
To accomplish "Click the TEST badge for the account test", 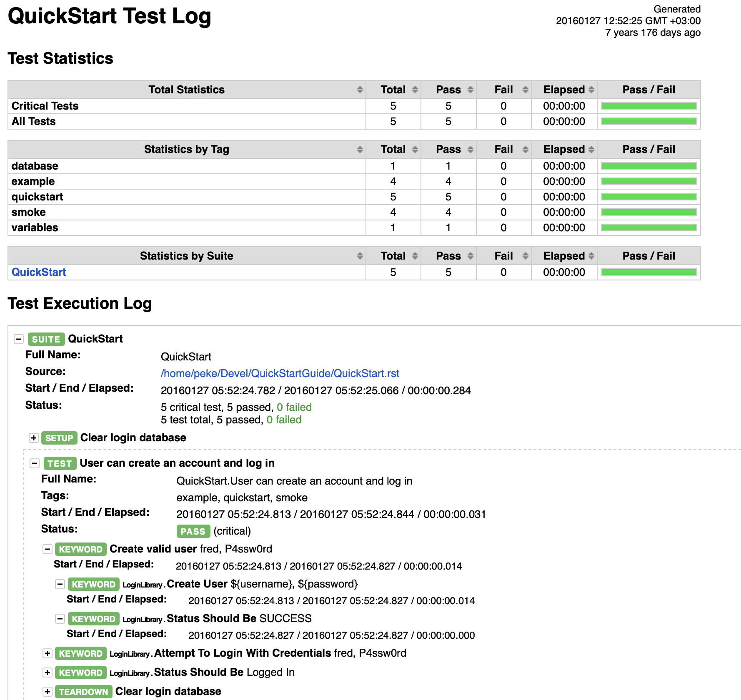I will point(60,463).
